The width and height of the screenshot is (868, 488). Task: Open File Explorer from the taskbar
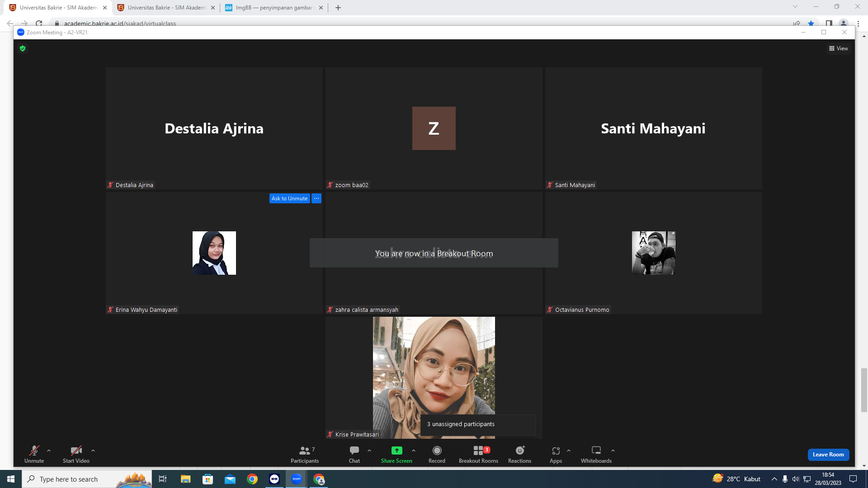point(185,479)
